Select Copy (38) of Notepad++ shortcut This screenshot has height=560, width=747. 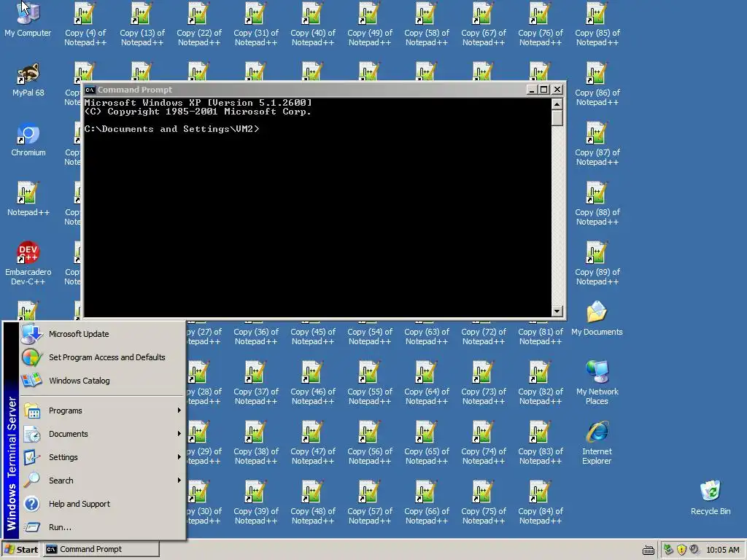[x=256, y=443]
